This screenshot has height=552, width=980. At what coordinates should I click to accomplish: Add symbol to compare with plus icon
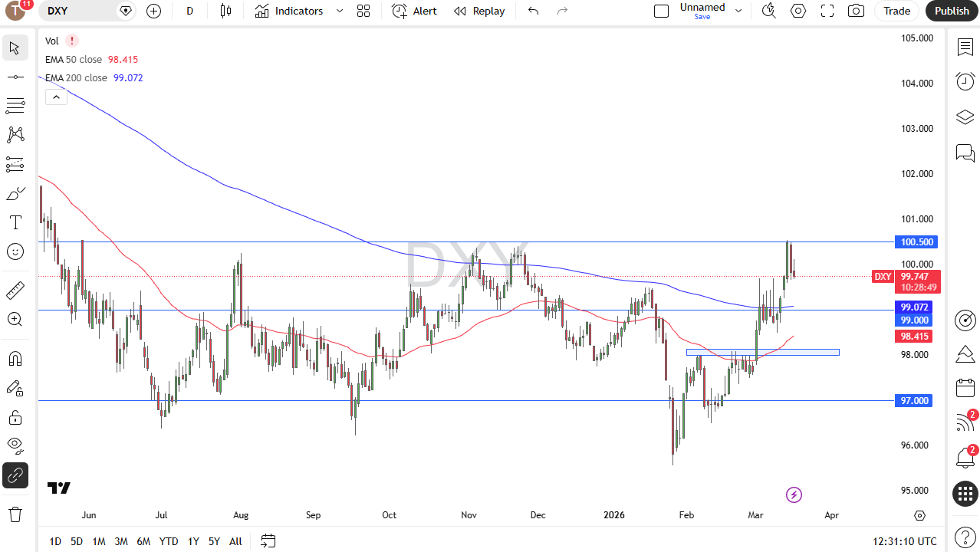point(153,11)
